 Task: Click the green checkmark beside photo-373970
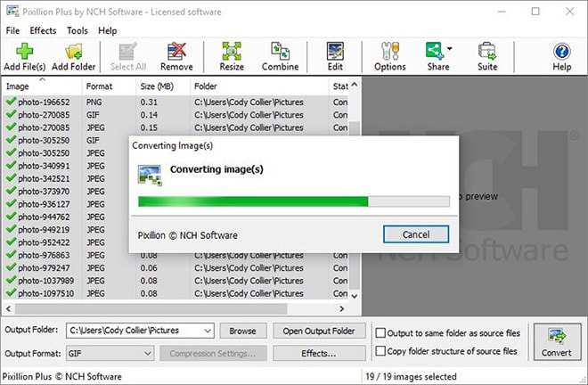(11, 191)
